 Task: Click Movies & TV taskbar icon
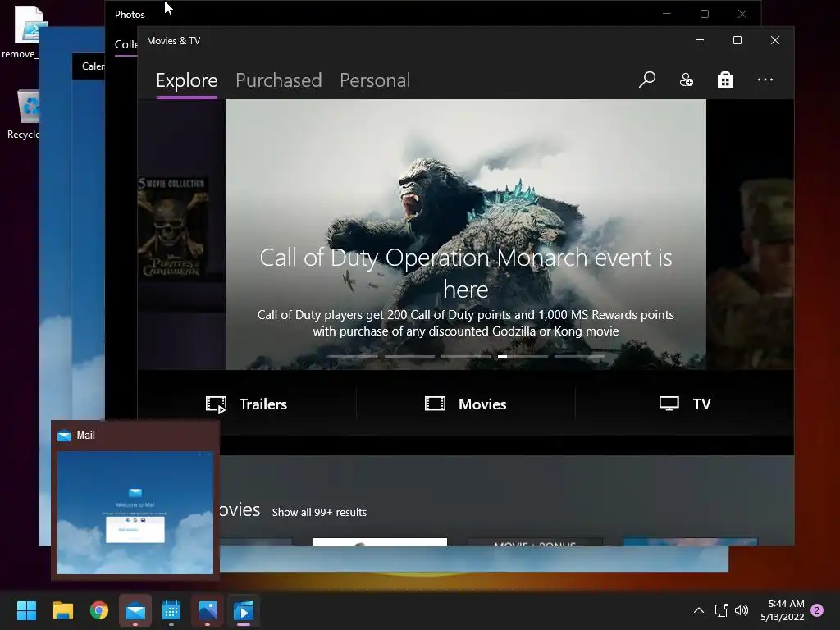pos(243,610)
